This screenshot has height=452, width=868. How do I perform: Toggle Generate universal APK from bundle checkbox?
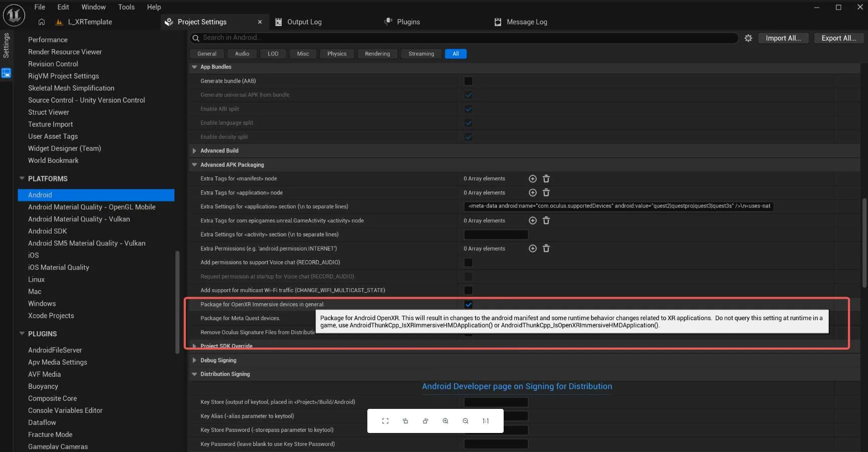(x=469, y=95)
